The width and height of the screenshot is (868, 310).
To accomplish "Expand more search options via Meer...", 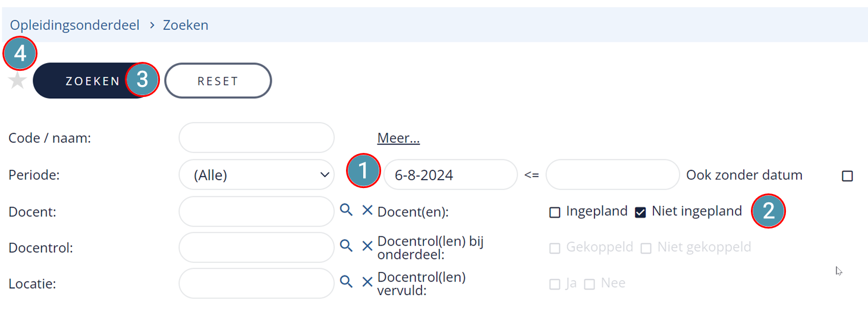I will 398,139.
